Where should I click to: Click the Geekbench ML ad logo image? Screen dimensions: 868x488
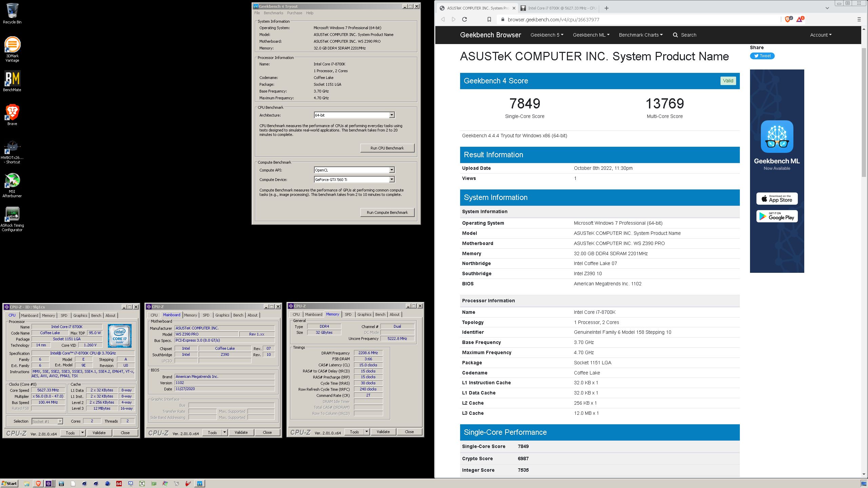(777, 137)
